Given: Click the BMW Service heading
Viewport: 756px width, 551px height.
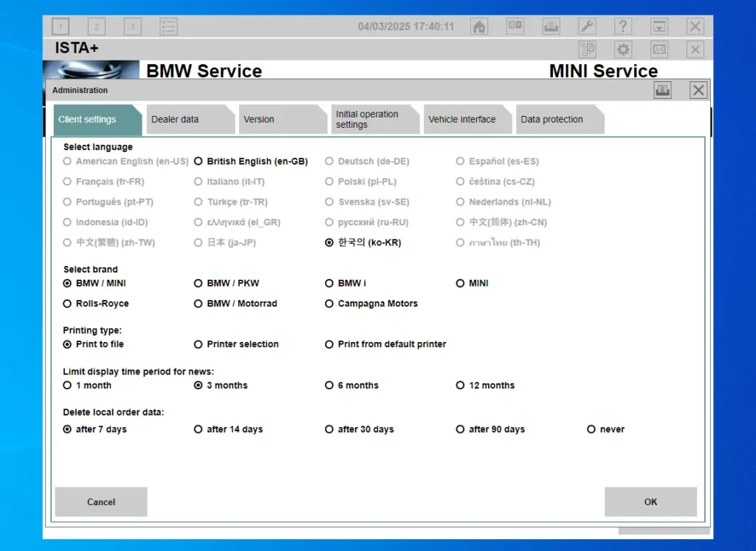Looking at the screenshot, I should (x=204, y=71).
